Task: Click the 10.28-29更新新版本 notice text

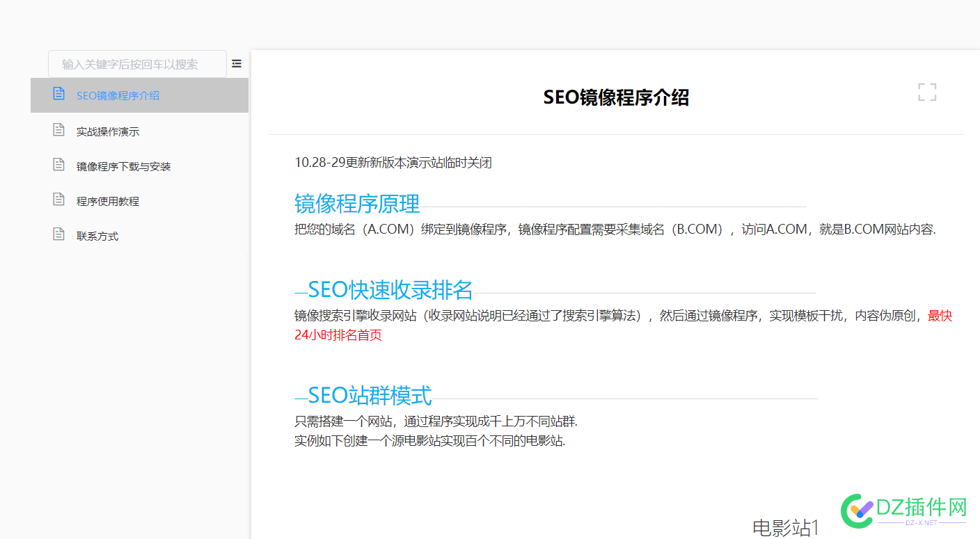Action: click(393, 163)
